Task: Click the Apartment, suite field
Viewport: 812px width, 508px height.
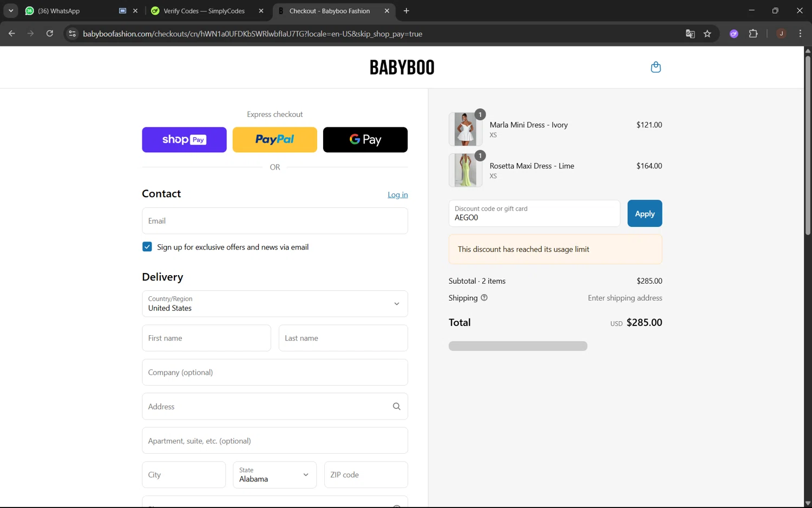Action: (x=275, y=441)
